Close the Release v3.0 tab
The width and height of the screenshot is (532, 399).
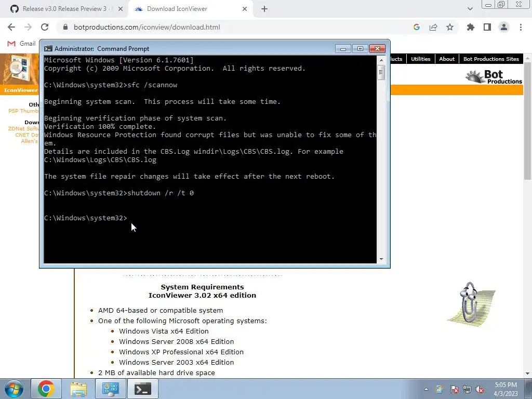coord(121,9)
